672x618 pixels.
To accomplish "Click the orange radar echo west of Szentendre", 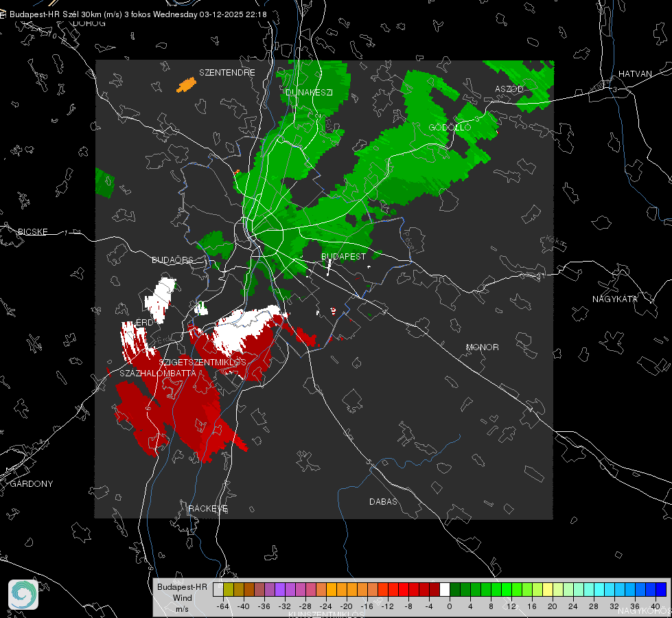I will coord(187,85).
